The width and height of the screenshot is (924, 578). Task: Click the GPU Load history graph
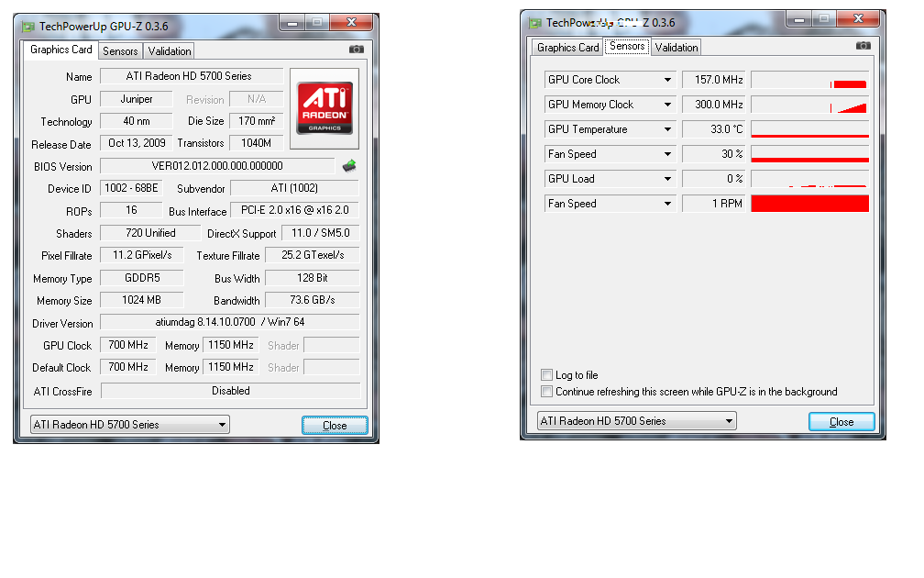click(x=809, y=179)
